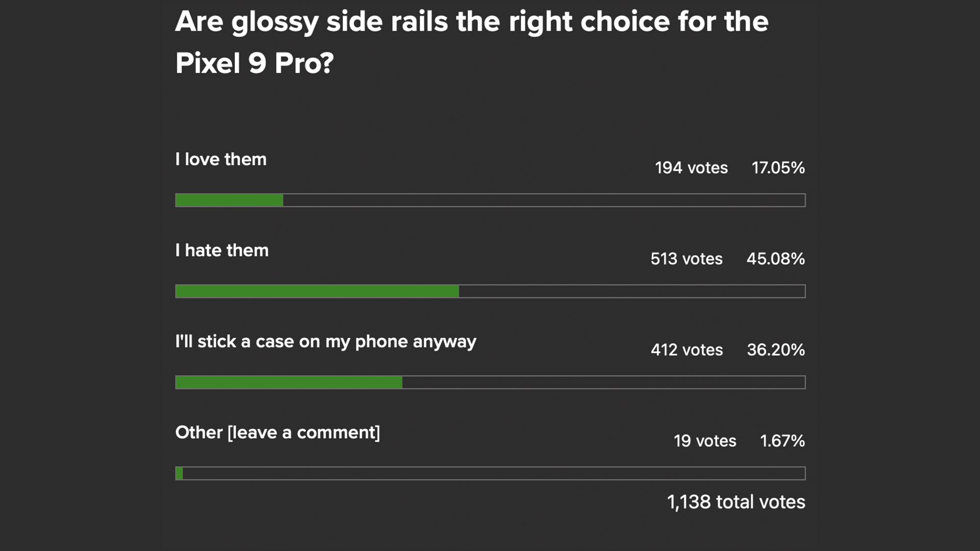The image size is (980, 551).
Task: Click the "412 votes" count
Action: 687,350
